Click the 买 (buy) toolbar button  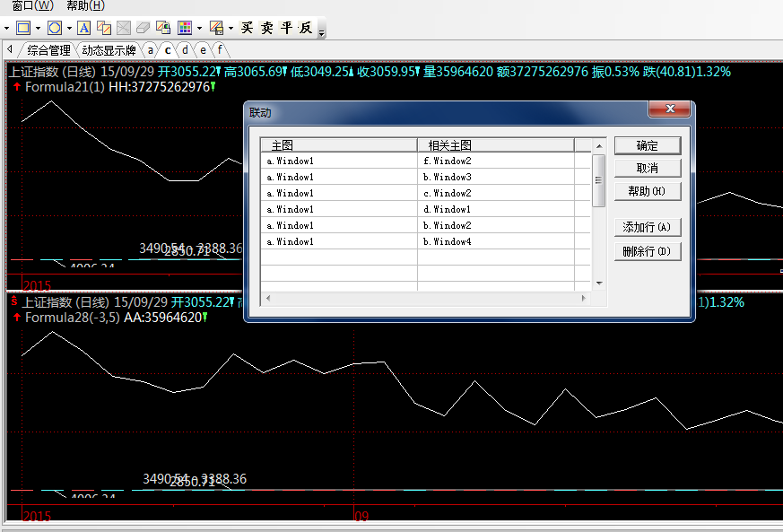(x=248, y=28)
